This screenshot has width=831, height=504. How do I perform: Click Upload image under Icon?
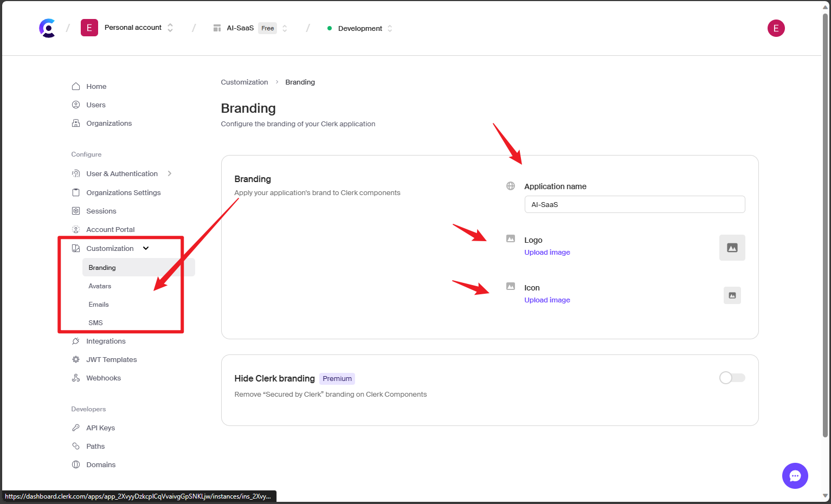coord(547,300)
